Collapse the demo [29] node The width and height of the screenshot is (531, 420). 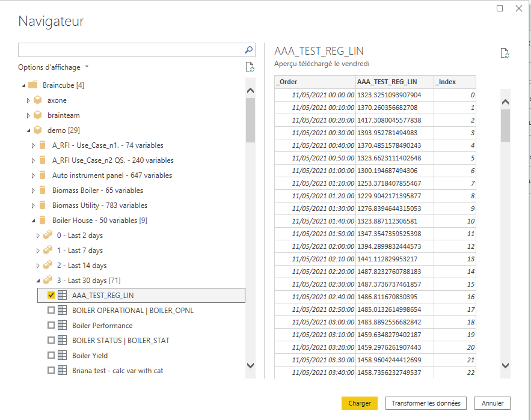pos(28,130)
